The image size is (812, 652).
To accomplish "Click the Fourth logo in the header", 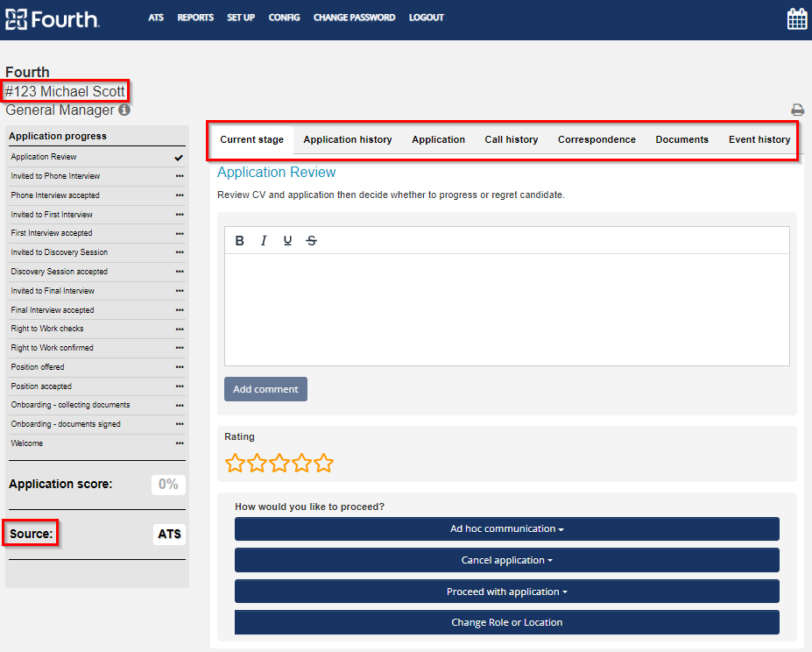I will 53,18.
